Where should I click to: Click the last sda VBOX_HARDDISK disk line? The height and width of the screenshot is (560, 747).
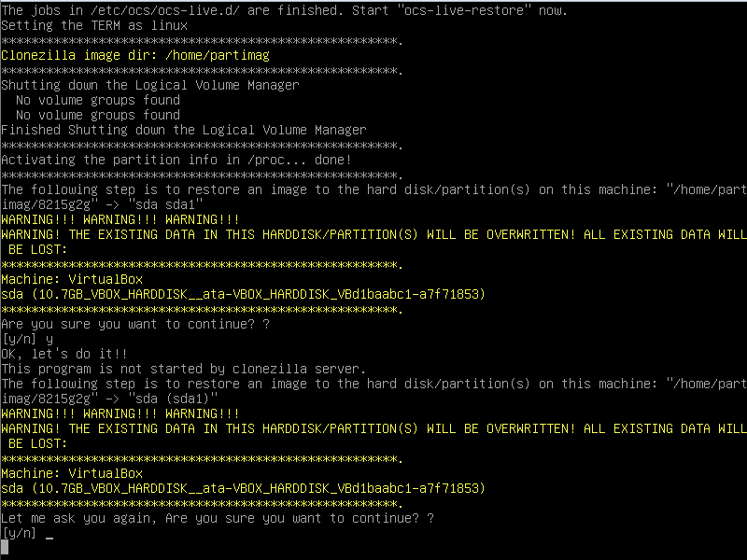click(x=243, y=488)
